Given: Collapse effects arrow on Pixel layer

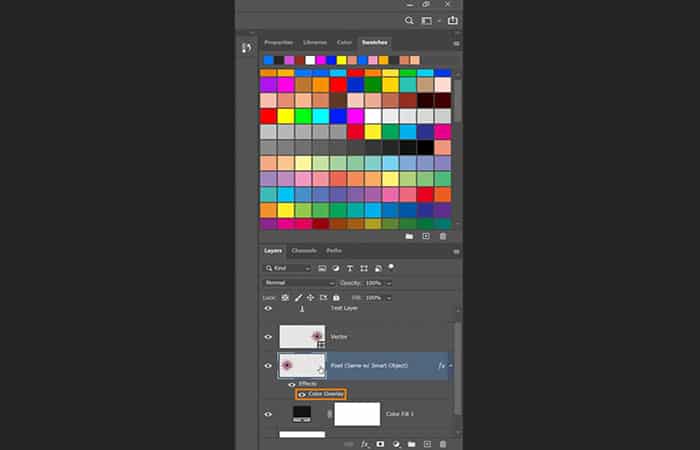Looking at the screenshot, I should click(x=451, y=366).
